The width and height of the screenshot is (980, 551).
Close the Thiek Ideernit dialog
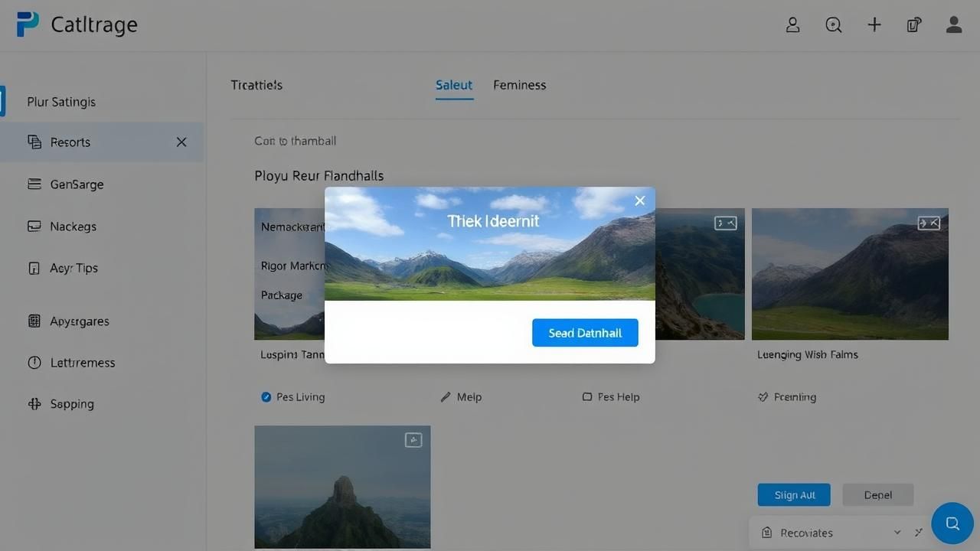tap(640, 201)
